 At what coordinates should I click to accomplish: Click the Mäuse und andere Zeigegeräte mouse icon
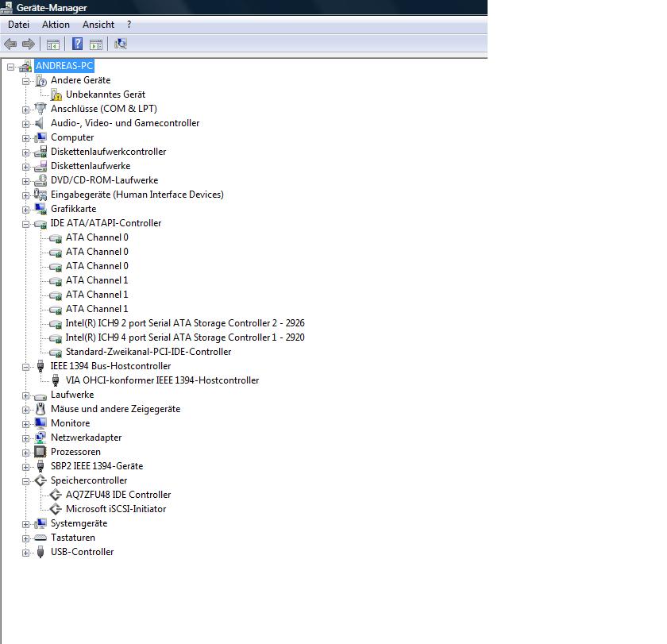coord(40,409)
